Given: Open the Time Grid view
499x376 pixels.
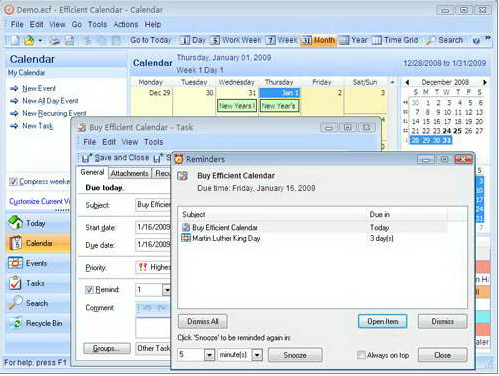Looking at the screenshot, I should coord(395,40).
